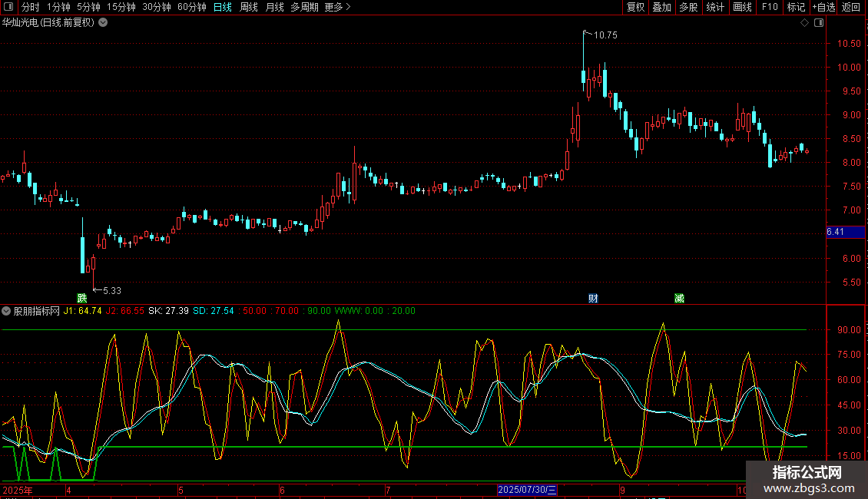Viewport: 868px width, 499px height.
Task: Click the F10 company info button
Action: click(x=770, y=7)
